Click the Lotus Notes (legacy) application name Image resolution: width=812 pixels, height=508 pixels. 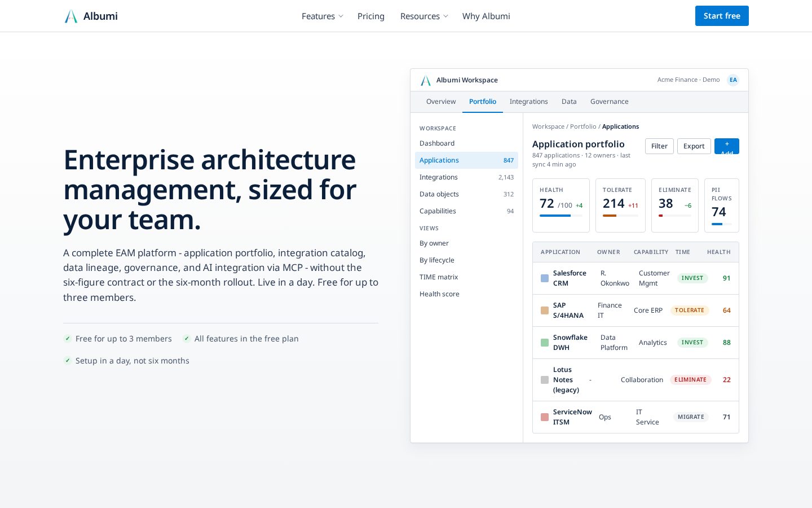(x=566, y=380)
